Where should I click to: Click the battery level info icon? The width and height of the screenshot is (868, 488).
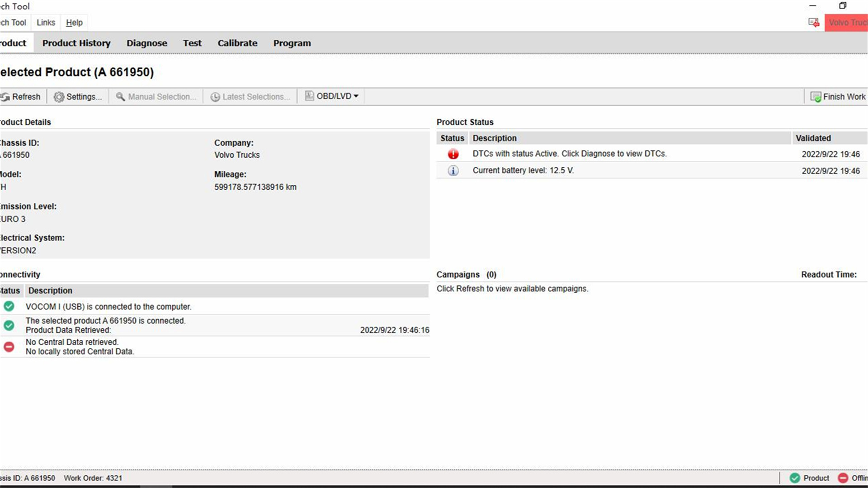coord(453,171)
